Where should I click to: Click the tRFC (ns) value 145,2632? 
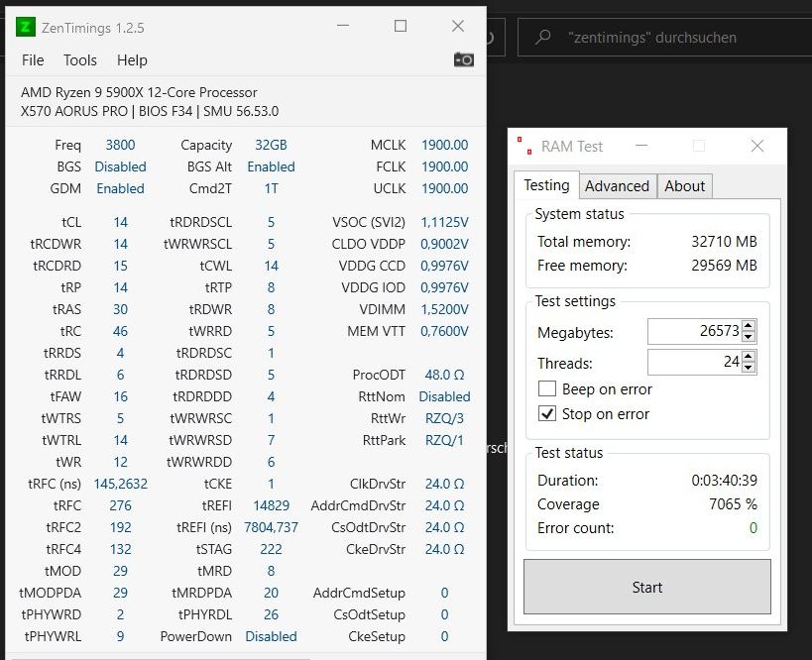[x=121, y=484]
